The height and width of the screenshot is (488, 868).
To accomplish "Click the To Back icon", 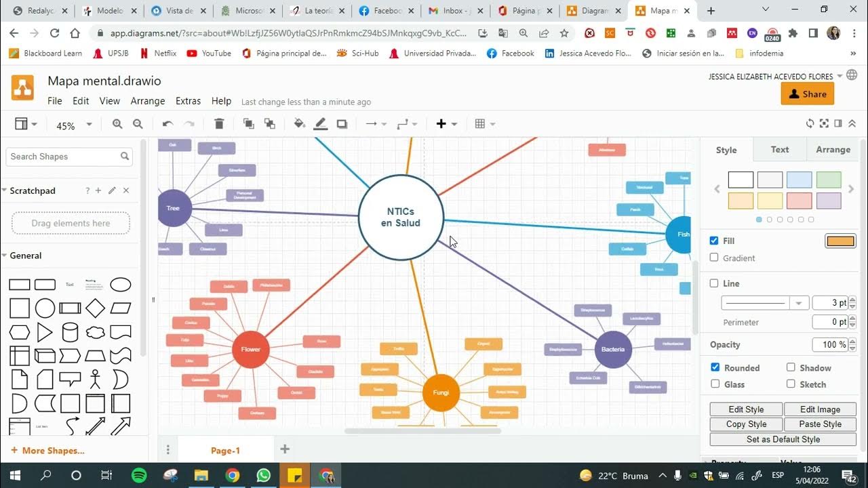I will [270, 124].
